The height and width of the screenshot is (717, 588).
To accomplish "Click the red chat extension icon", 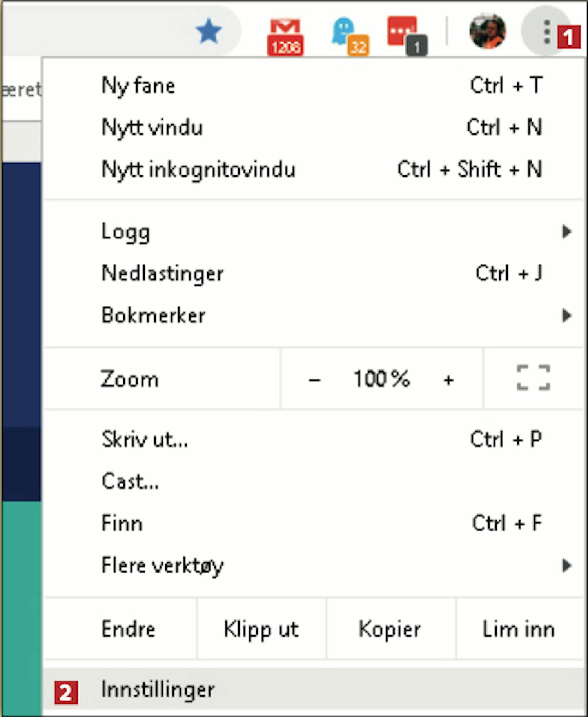I will pos(407,36).
